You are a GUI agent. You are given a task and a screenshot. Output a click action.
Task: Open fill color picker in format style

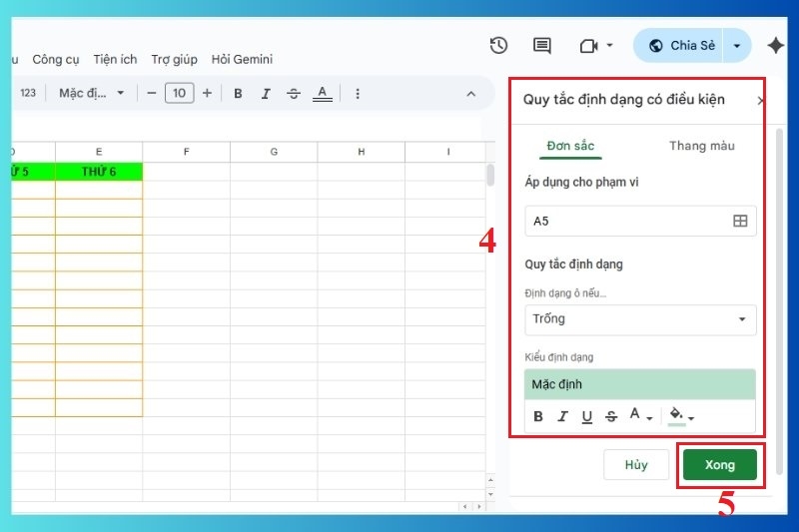681,416
